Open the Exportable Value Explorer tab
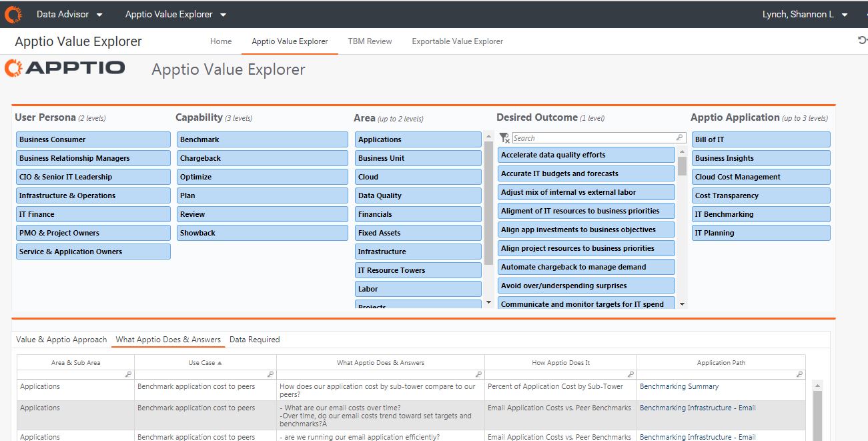Viewport: 868px width, 441px height. pyautogui.click(x=457, y=41)
